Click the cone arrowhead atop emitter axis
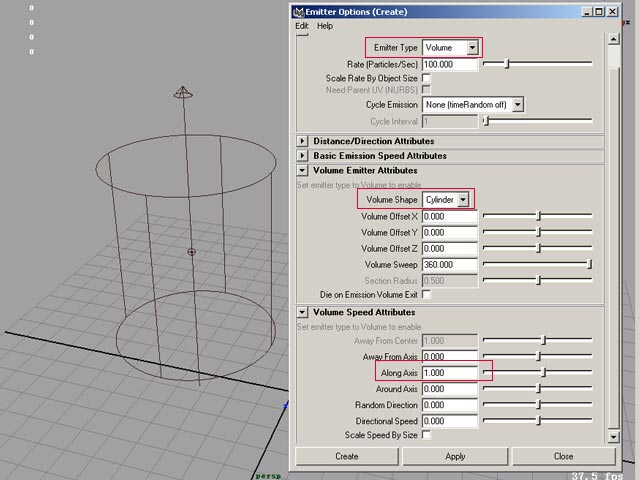 (x=183, y=92)
